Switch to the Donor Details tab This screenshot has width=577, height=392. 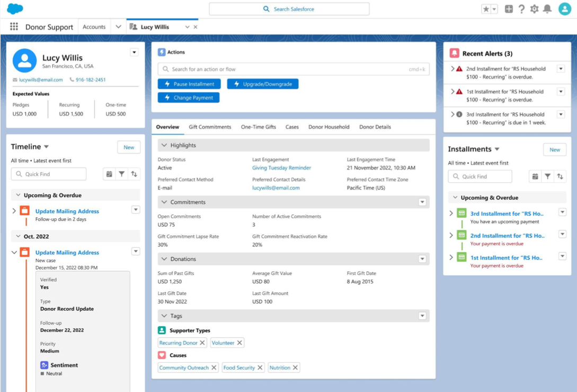coord(375,127)
